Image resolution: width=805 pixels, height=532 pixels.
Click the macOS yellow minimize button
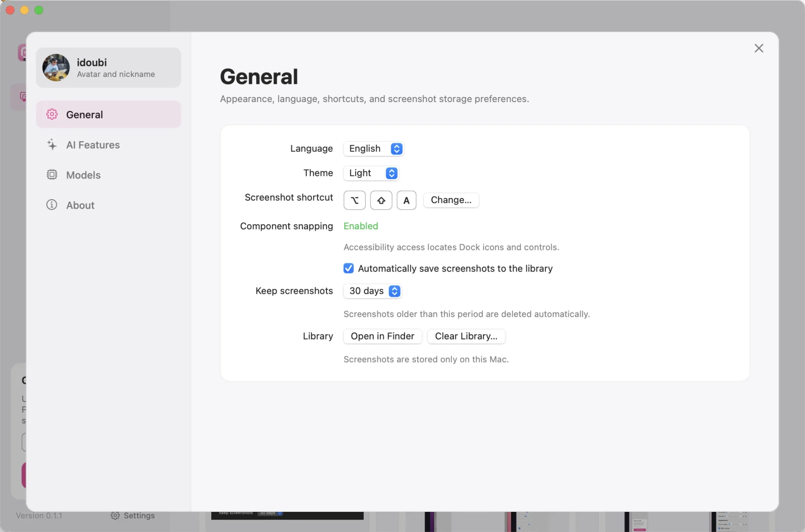point(24,10)
